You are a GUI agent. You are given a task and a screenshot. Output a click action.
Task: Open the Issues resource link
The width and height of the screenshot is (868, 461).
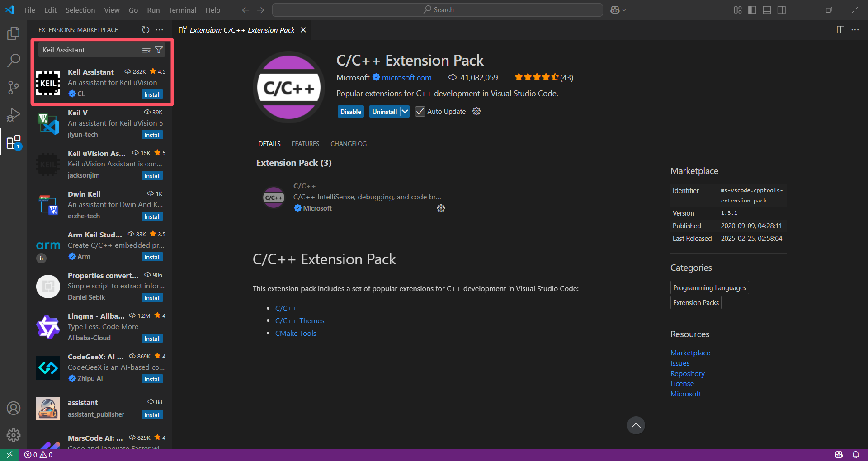click(x=680, y=363)
